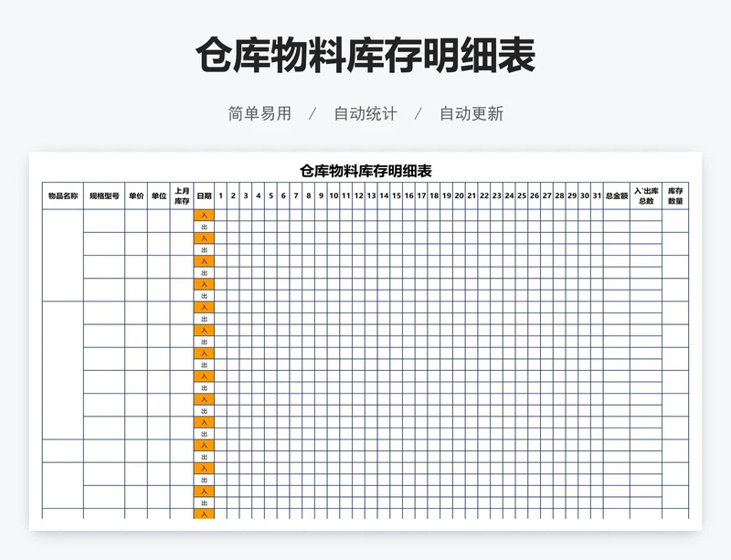731x560 pixels.
Task: Choose day 31 column header
Action: (597, 195)
